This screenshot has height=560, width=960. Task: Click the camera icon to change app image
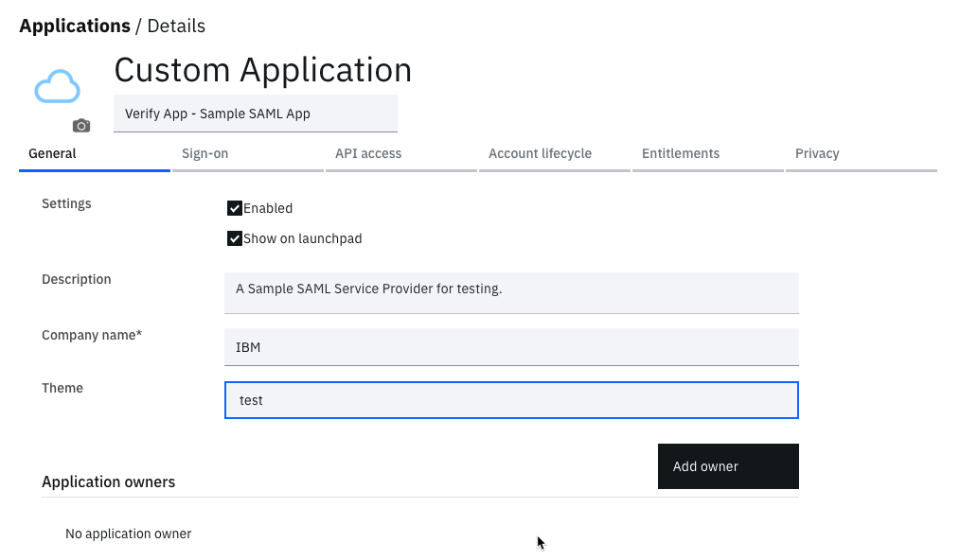(81, 126)
